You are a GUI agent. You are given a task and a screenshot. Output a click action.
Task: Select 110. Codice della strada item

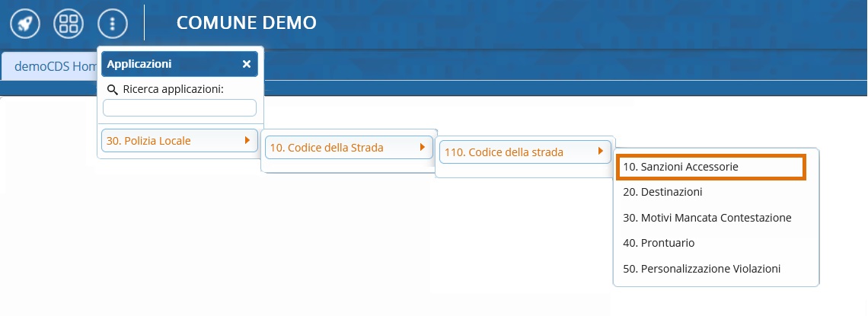pyautogui.click(x=504, y=152)
